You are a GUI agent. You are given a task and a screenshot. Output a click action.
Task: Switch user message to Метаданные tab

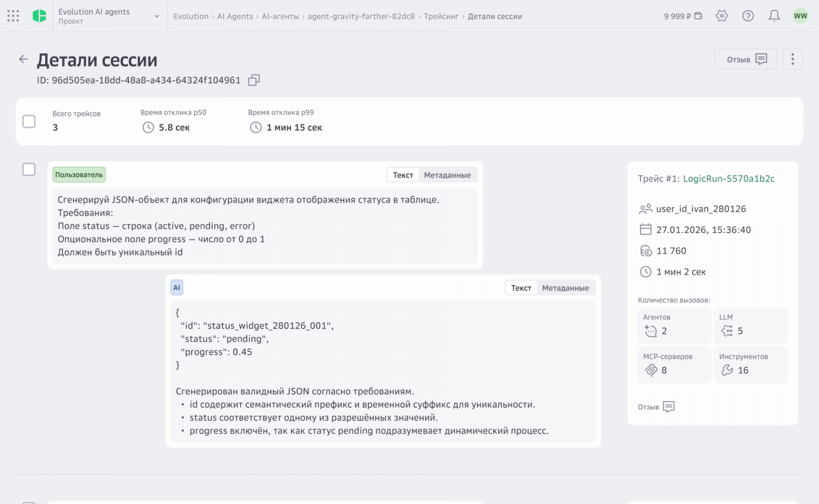click(x=447, y=174)
